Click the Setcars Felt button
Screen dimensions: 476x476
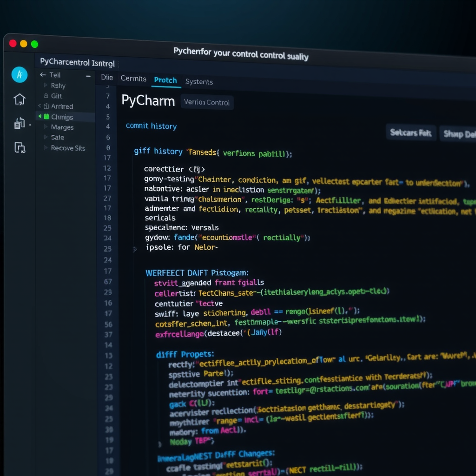(411, 132)
